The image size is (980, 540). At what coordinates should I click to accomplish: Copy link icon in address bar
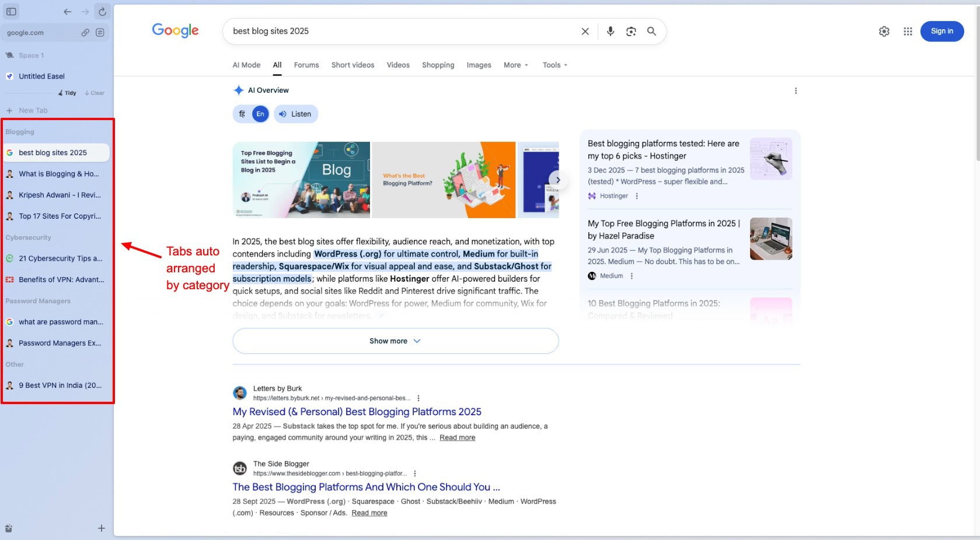[85, 33]
